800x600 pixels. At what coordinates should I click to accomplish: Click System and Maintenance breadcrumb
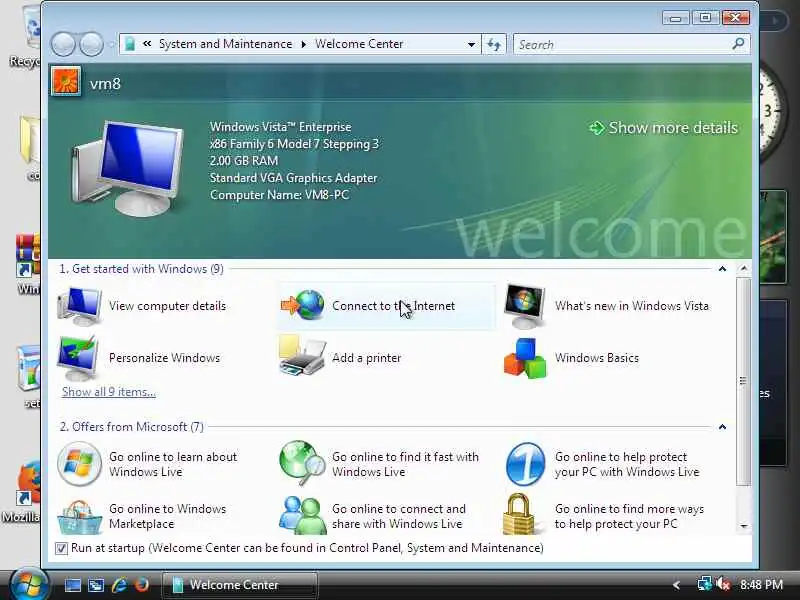coord(226,44)
